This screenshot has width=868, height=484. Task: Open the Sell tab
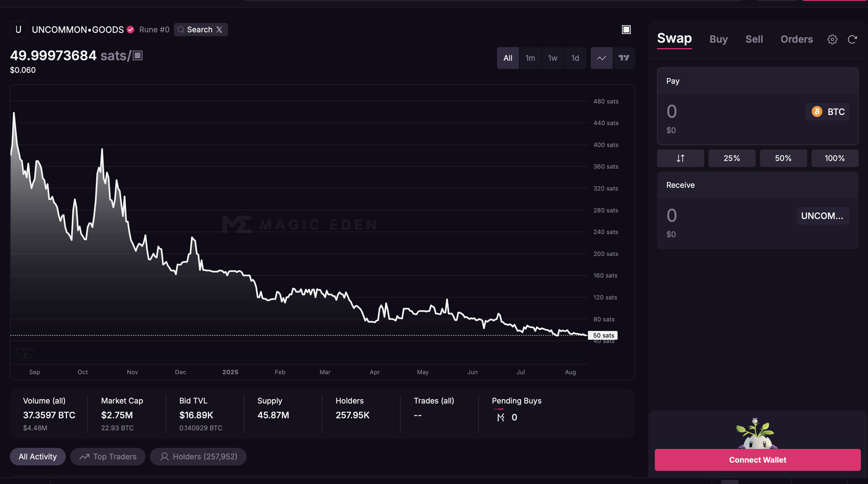click(x=754, y=39)
